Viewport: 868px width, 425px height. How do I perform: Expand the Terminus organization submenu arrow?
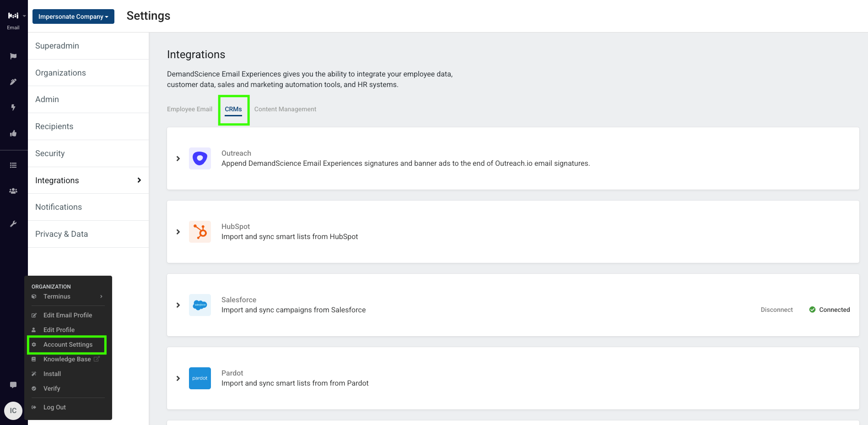[101, 296]
